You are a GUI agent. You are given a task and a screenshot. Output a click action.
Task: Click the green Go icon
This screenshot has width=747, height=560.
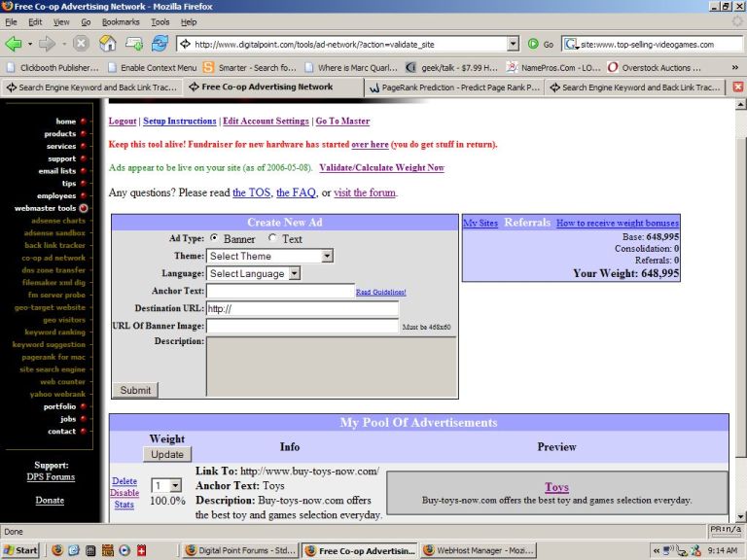click(x=533, y=45)
